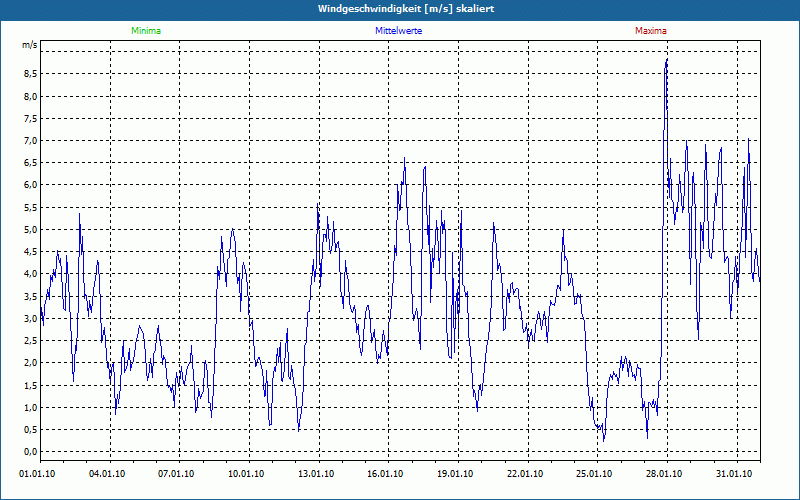The width and height of the screenshot is (800, 500).
Task: Click the 28.01.10 date label
Action: click(663, 474)
